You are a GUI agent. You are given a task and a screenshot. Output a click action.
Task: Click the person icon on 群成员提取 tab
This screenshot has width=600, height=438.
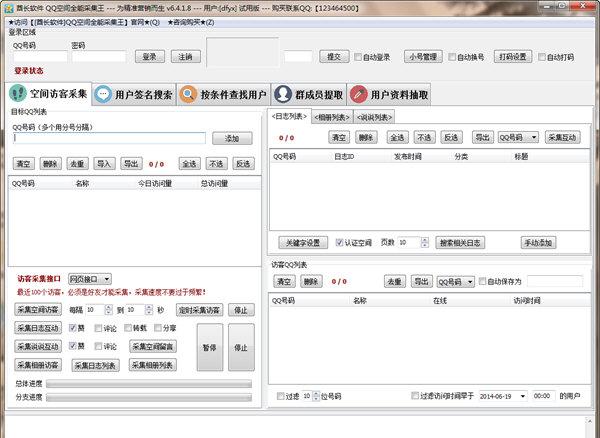[x=283, y=94]
